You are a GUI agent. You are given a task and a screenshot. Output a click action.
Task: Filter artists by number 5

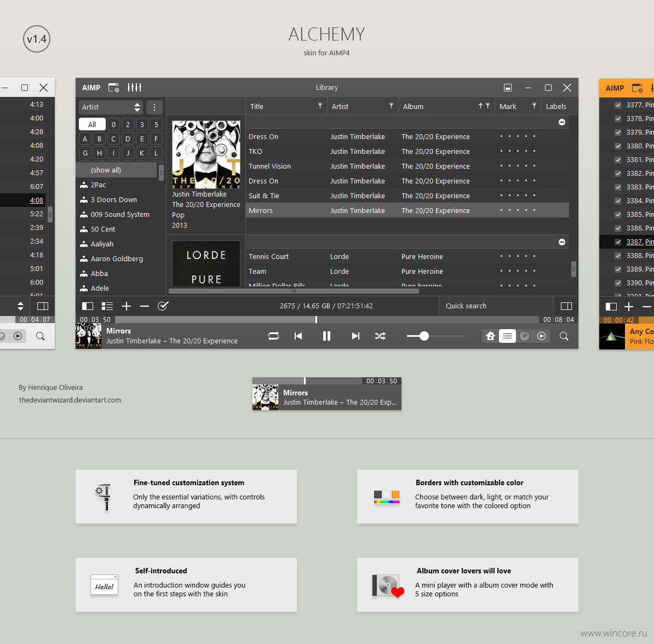(156, 124)
